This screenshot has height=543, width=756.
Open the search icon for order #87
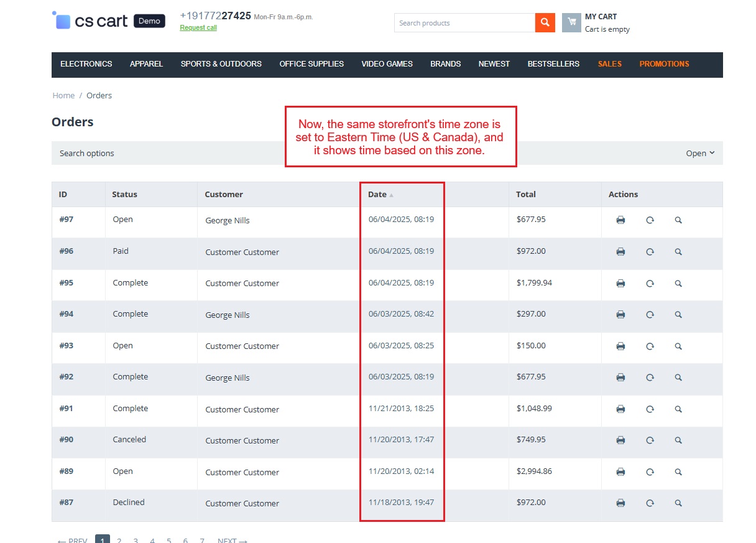pyautogui.click(x=678, y=503)
